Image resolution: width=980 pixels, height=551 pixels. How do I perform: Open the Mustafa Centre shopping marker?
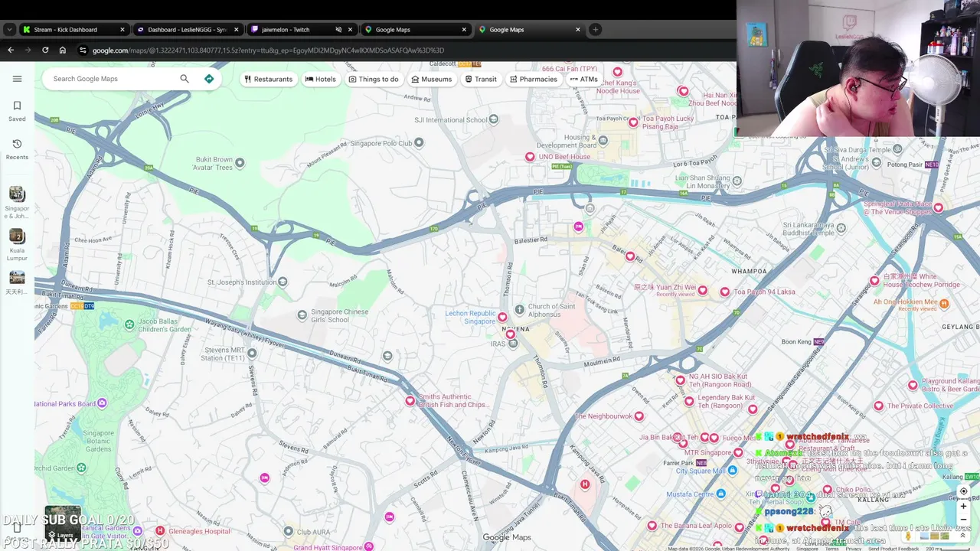720,494
